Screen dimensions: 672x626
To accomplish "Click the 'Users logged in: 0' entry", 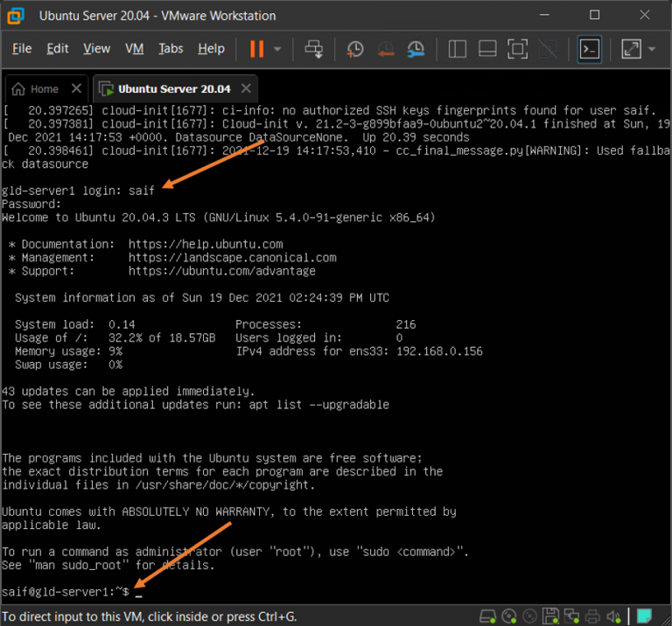I will (x=318, y=337).
